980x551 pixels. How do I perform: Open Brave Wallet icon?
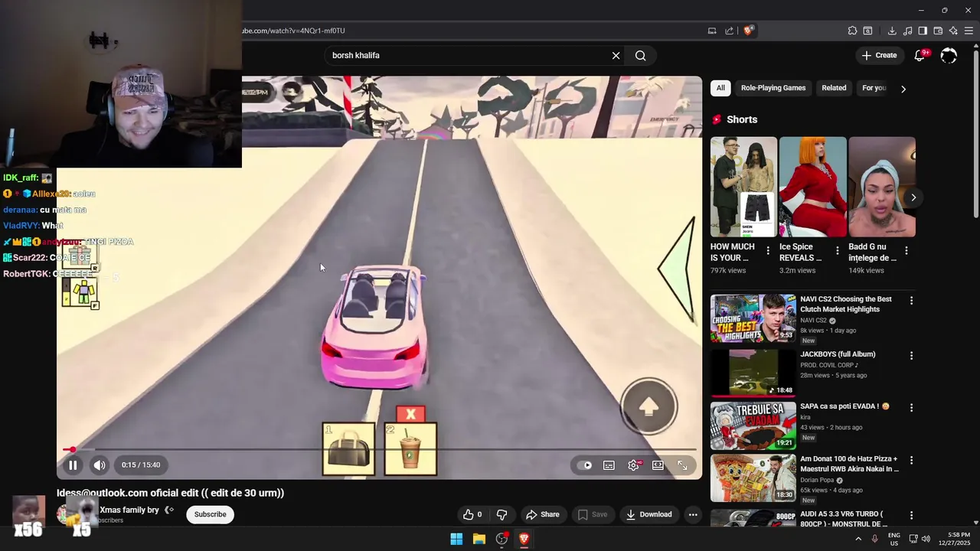click(x=938, y=31)
